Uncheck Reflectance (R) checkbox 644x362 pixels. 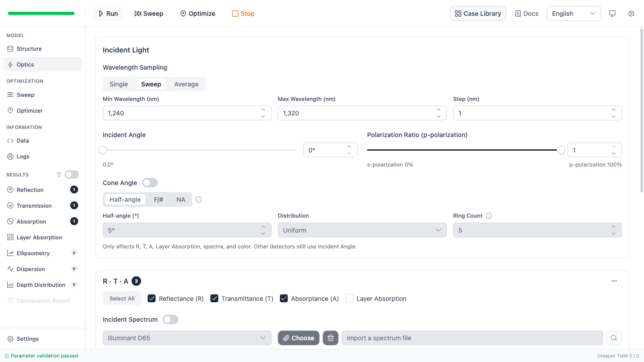[x=152, y=299]
